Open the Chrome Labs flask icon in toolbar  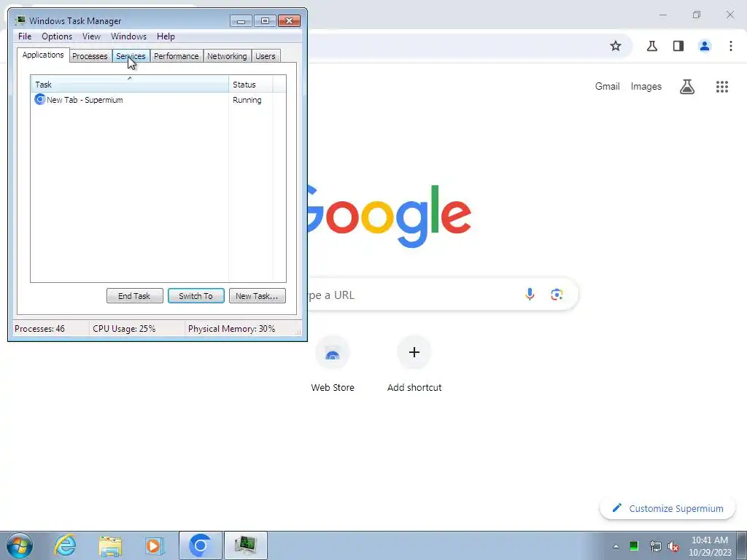651,46
